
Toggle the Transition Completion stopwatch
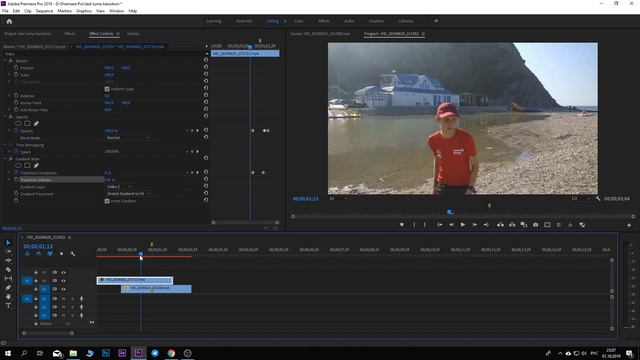tap(16, 173)
